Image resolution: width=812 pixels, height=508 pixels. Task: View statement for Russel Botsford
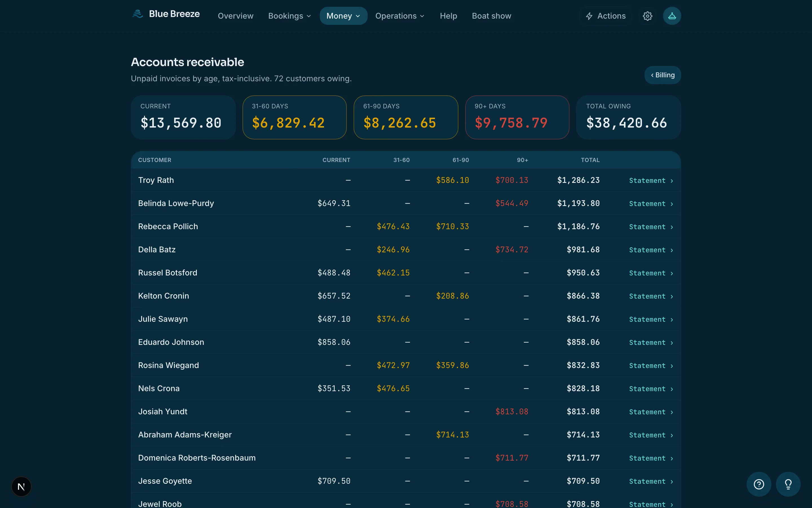[x=651, y=273]
